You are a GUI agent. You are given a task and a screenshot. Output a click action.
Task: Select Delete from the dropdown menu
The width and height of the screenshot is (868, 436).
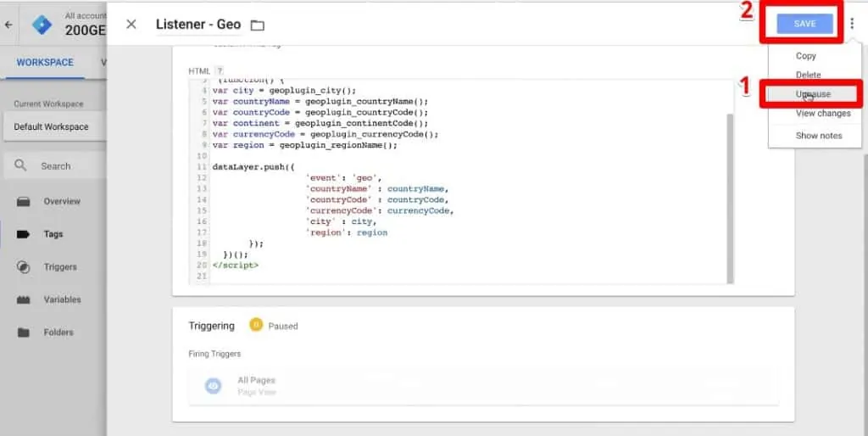click(x=808, y=75)
